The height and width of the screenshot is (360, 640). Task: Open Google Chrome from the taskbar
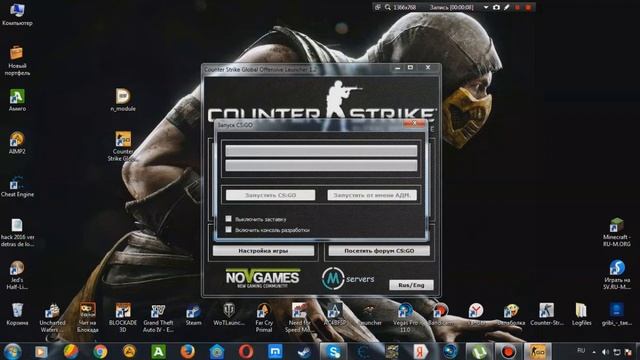click(x=100, y=351)
